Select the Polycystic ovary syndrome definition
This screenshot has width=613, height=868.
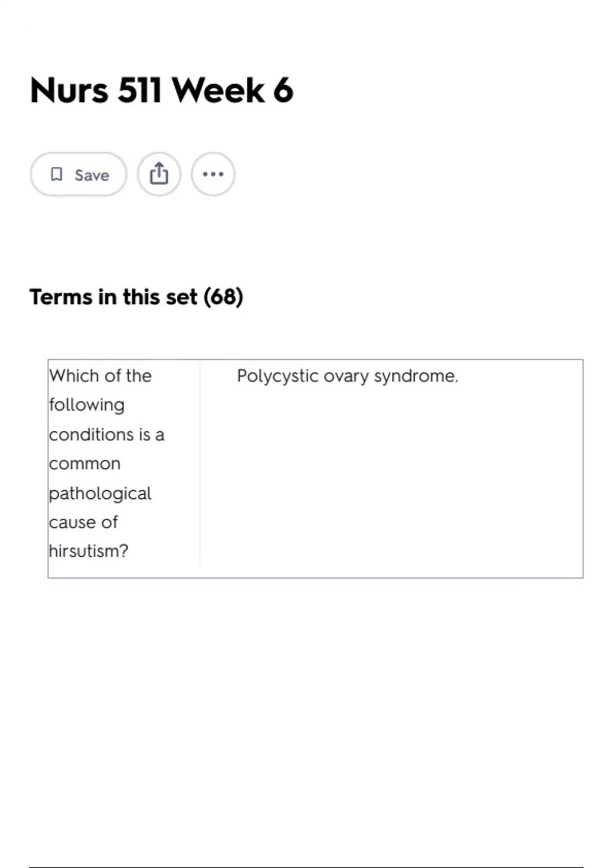[347, 376]
